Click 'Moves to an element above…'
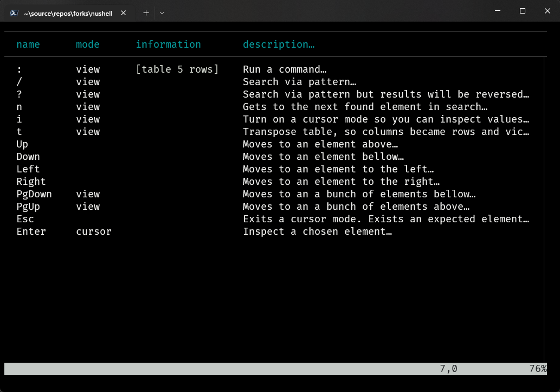 [320, 144]
